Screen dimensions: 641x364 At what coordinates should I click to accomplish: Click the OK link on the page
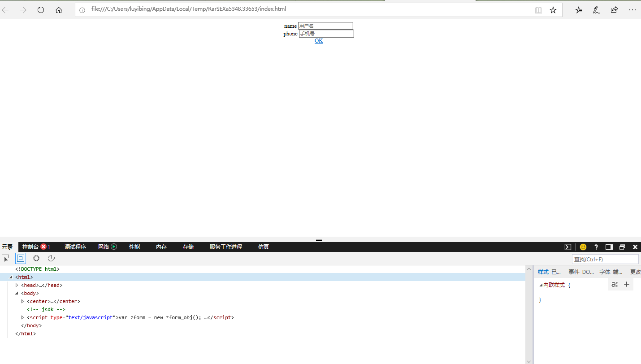[x=319, y=41]
